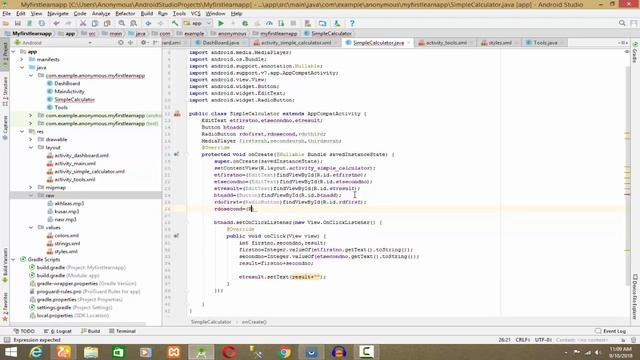
Task: Click the red class gutter icon
Action: click(177, 113)
